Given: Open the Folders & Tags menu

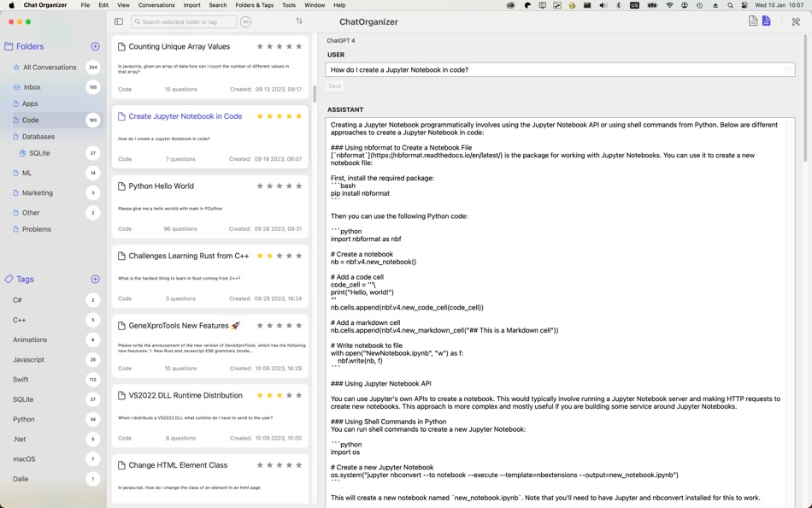Looking at the screenshot, I should click(x=253, y=4).
